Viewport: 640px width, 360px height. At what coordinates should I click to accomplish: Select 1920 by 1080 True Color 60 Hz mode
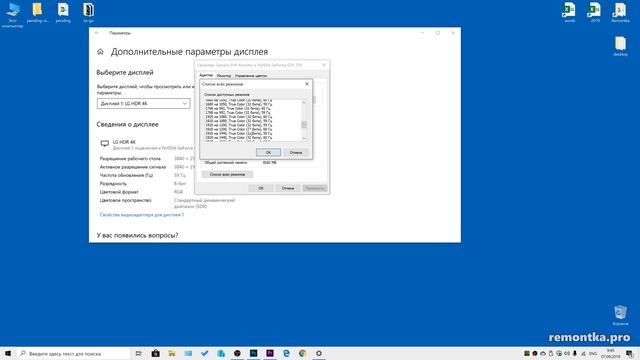click(x=239, y=117)
